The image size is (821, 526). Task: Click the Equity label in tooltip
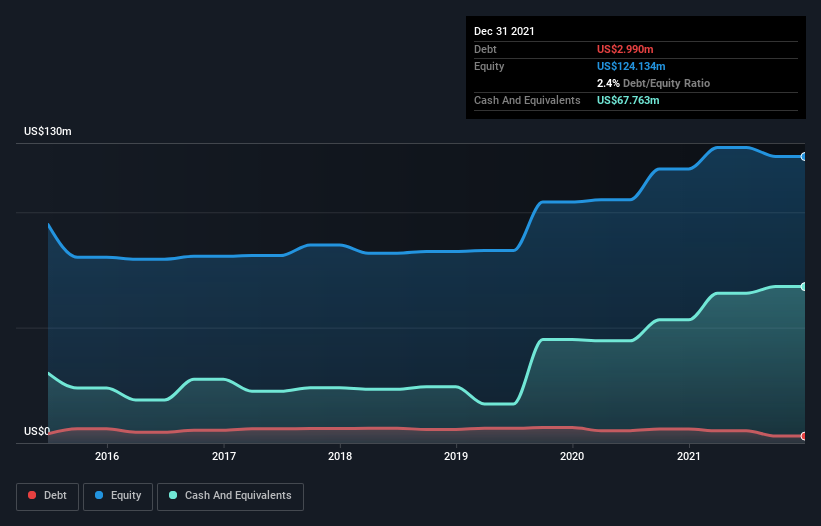[x=489, y=66]
